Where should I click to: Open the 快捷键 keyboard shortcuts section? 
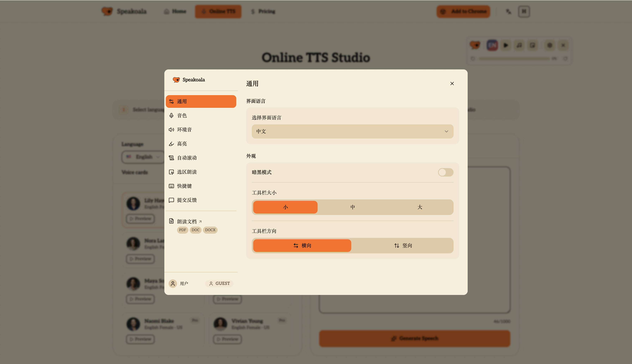click(184, 186)
